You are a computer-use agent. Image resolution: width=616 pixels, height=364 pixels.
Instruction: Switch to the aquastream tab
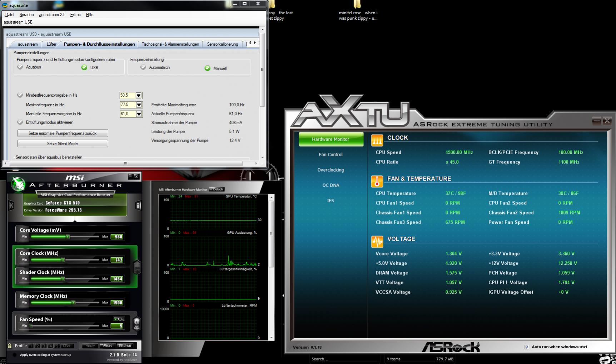tap(28, 44)
